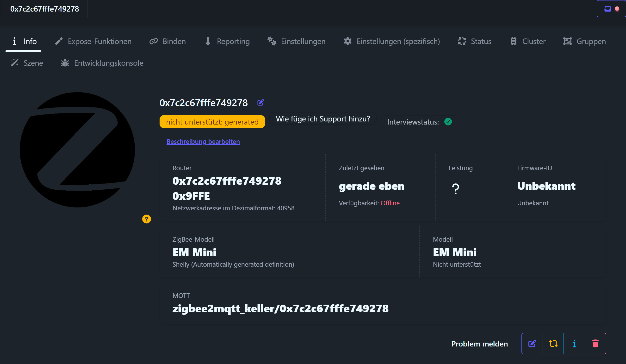This screenshot has width=626, height=364.
Task: Click the red trash delete device icon
Action: coord(595,344)
